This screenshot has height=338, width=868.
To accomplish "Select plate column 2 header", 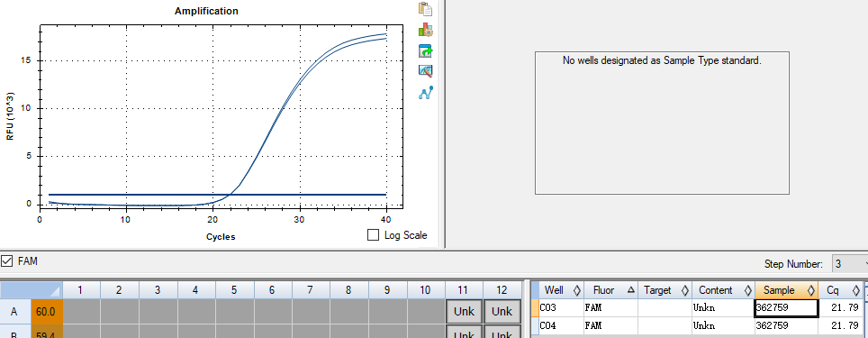I will tap(119, 290).
